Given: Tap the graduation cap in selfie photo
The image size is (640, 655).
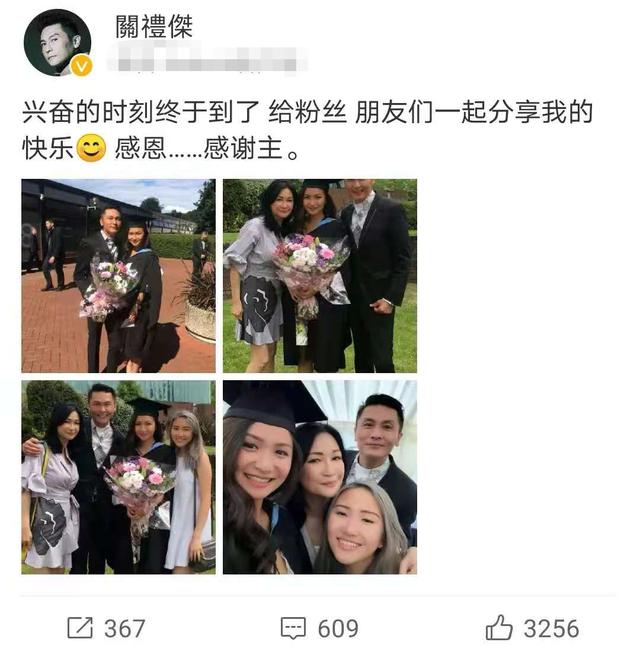Looking at the screenshot, I should (274, 403).
